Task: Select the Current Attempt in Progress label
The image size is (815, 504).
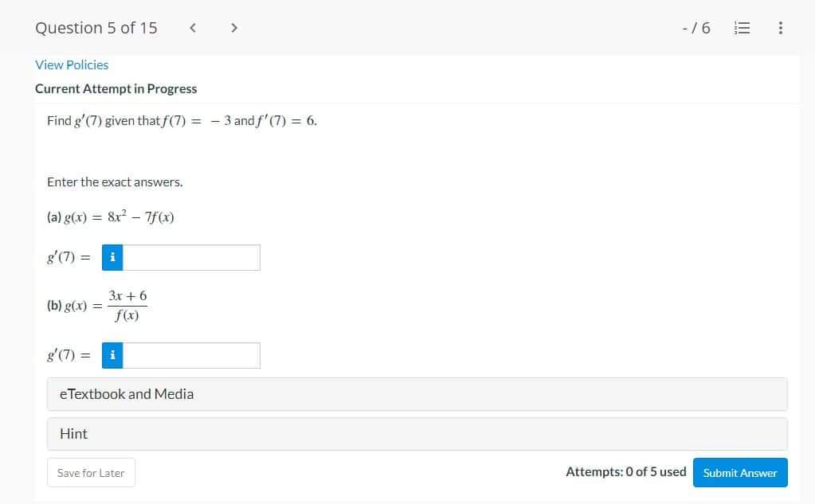Action: point(116,88)
